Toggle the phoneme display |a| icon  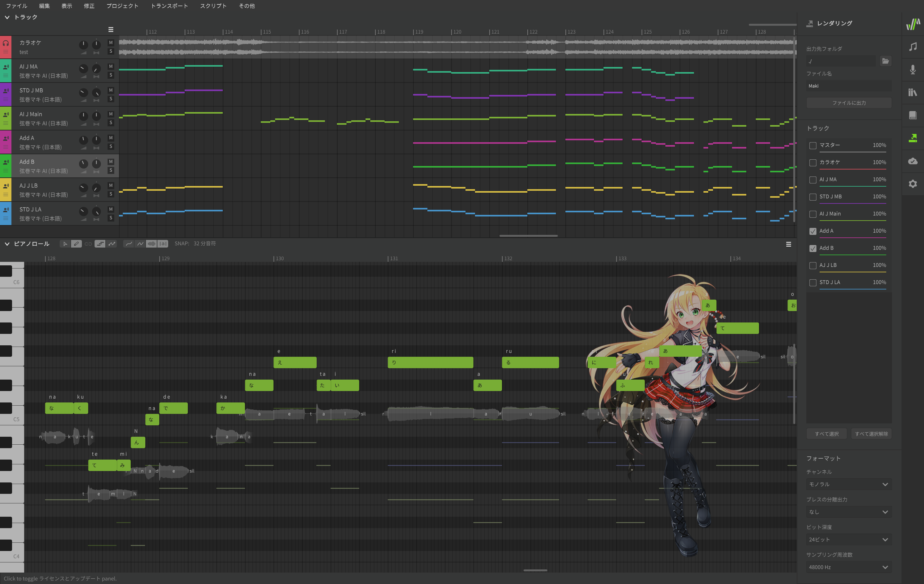coord(163,244)
